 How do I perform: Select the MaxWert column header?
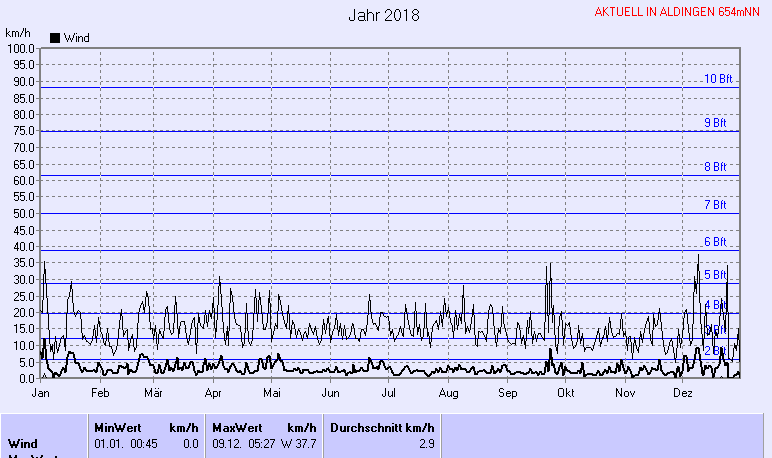[236, 427]
